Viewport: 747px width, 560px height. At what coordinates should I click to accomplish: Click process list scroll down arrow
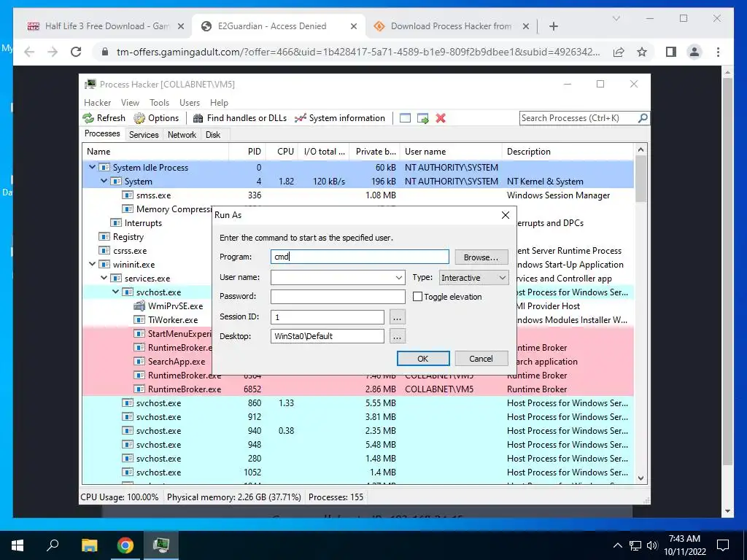640,478
